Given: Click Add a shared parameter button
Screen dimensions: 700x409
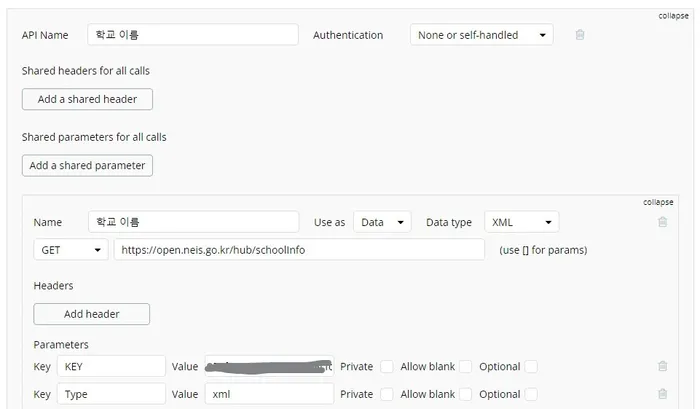Looking at the screenshot, I should 87,165.
